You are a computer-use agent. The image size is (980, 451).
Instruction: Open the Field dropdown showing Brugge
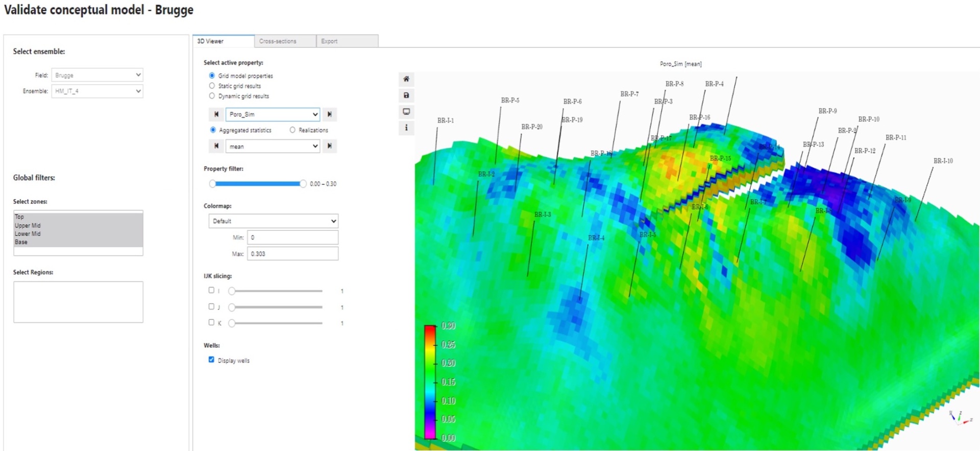point(97,75)
